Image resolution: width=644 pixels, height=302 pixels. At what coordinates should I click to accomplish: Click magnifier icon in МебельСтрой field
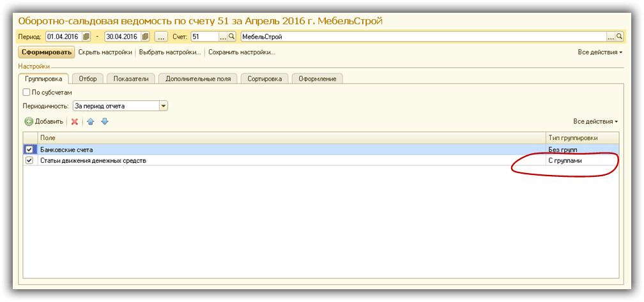click(x=619, y=36)
